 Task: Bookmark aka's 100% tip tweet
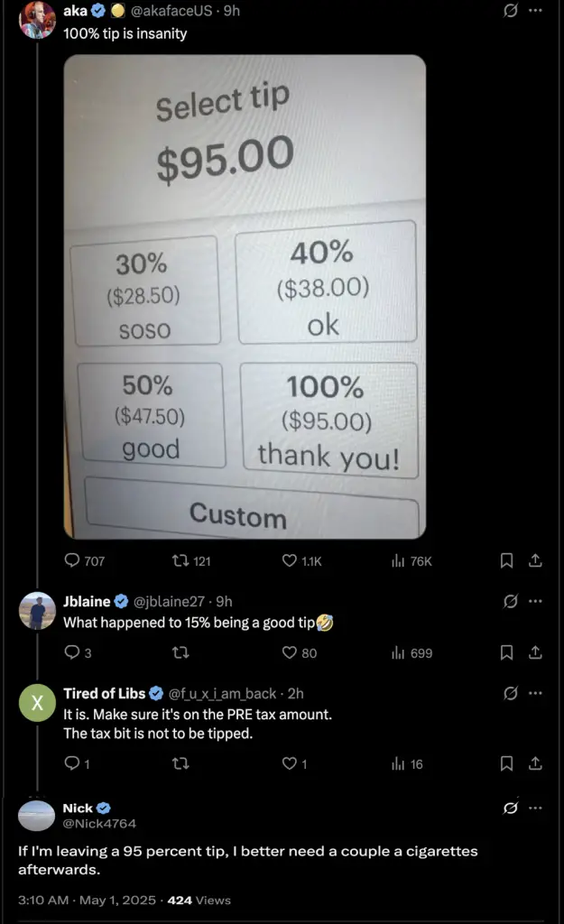click(506, 560)
